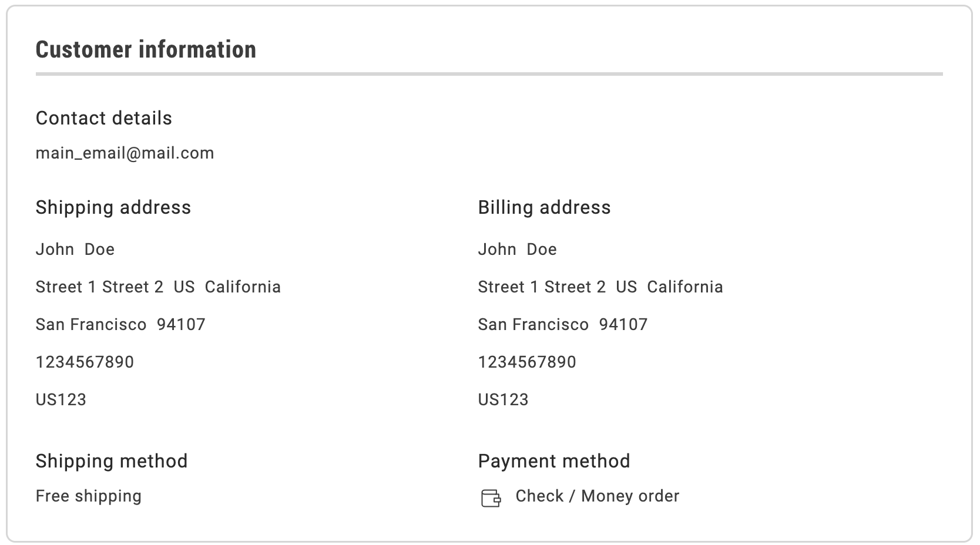
Task: Click the wallet icon beside Check / Money order
Action: click(x=491, y=498)
